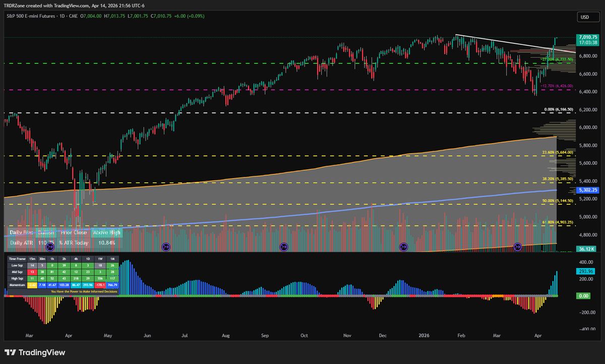
Task: Click the Momentum 2h cell 103.28
Action: click(x=64, y=285)
